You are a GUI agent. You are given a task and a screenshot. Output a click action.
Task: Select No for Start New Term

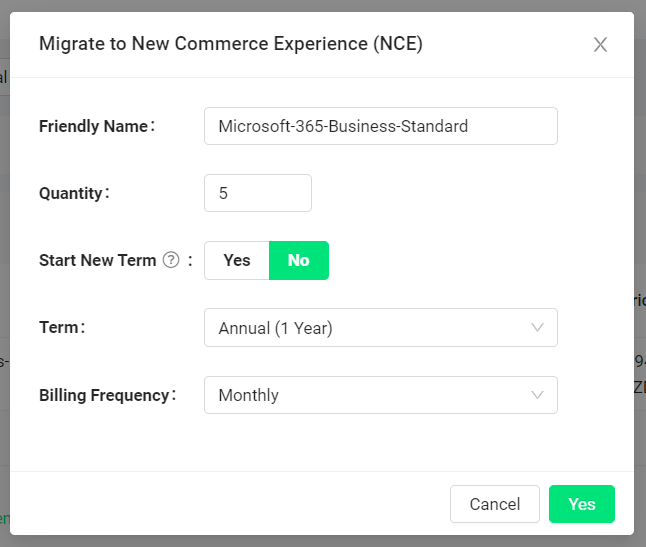[x=299, y=260]
